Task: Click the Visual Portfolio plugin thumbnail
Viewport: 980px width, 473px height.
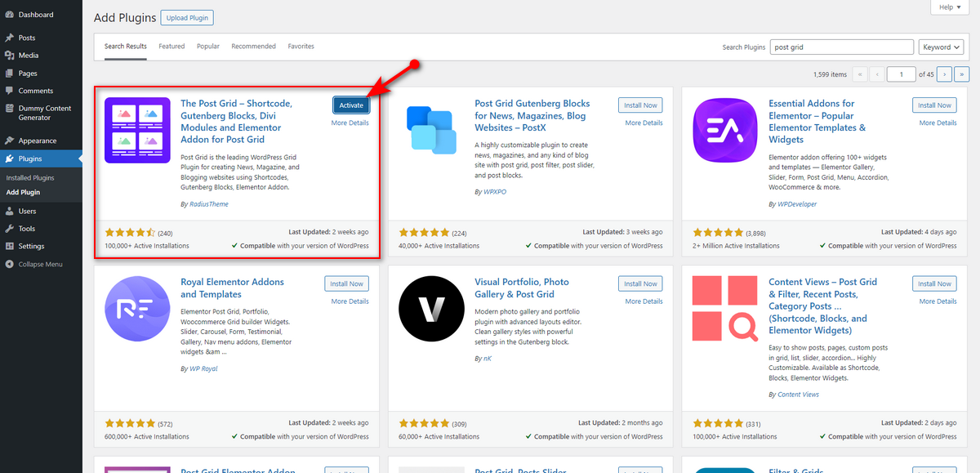Action: point(431,309)
